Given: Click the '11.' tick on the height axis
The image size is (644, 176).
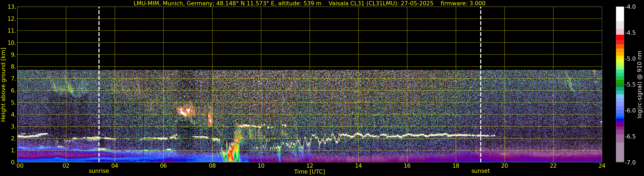Looking at the screenshot, I should [x=12, y=31].
